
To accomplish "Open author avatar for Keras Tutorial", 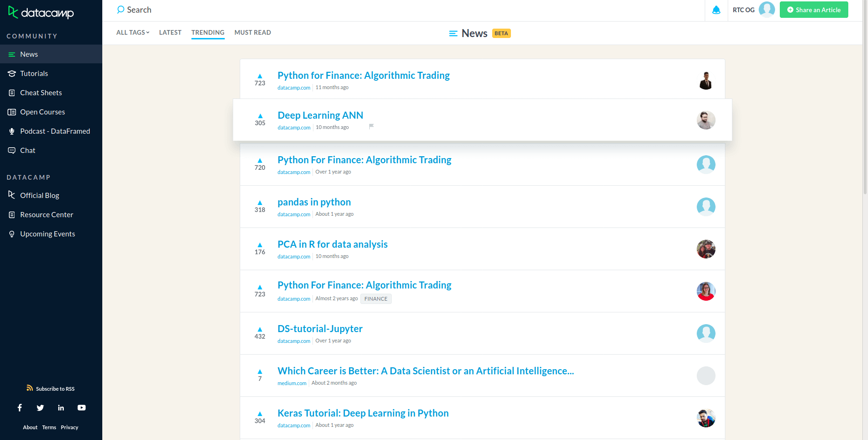I will [706, 418].
